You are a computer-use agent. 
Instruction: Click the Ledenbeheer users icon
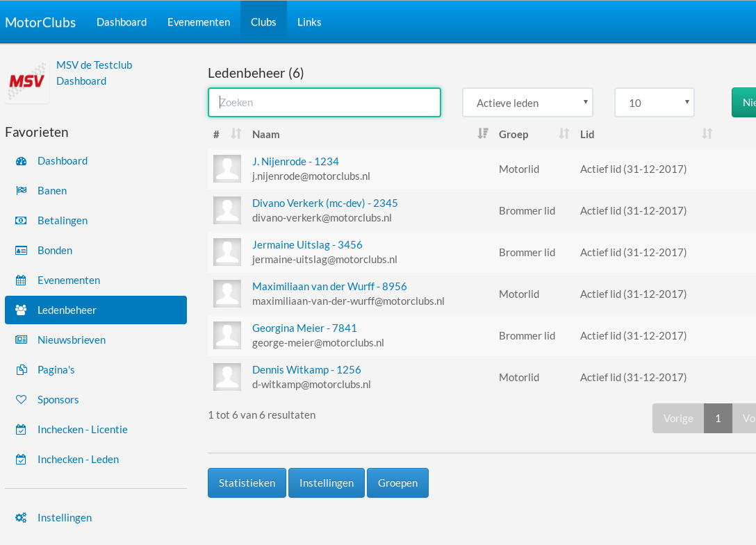point(22,310)
